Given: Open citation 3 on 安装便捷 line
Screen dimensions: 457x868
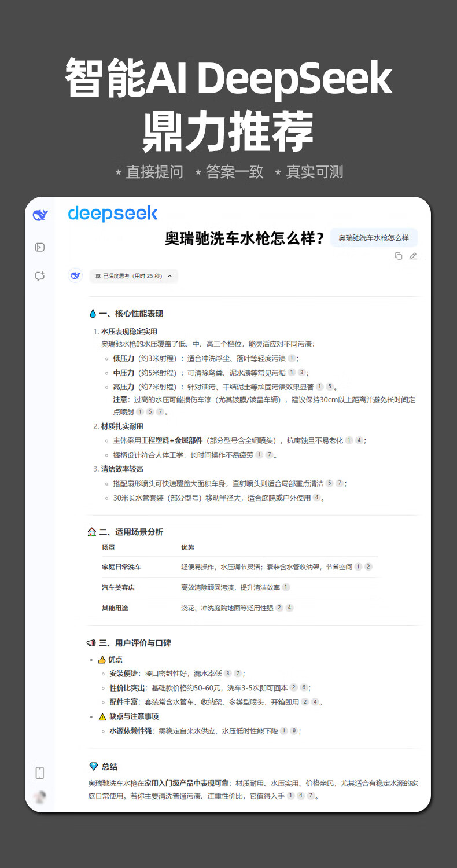Looking at the screenshot, I should [228, 674].
